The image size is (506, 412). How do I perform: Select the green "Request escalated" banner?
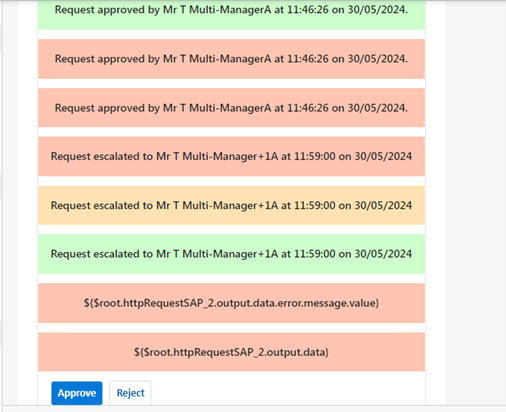(x=231, y=254)
